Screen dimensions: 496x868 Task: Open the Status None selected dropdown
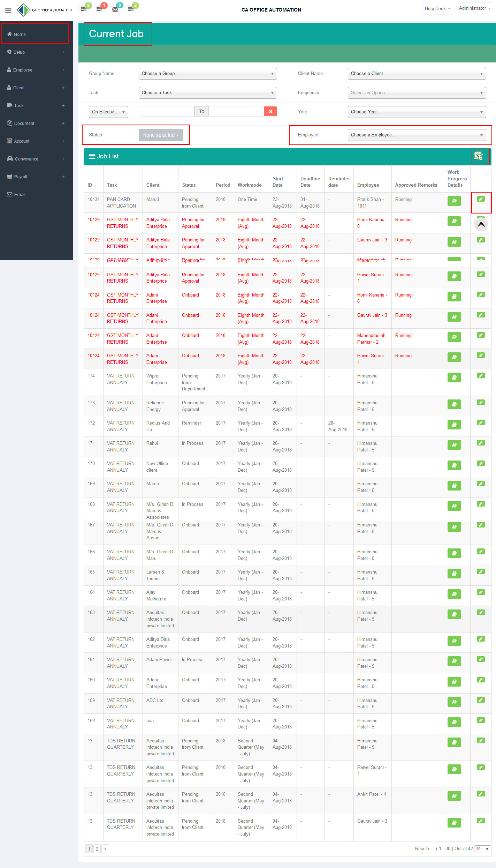tap(161, 135)
